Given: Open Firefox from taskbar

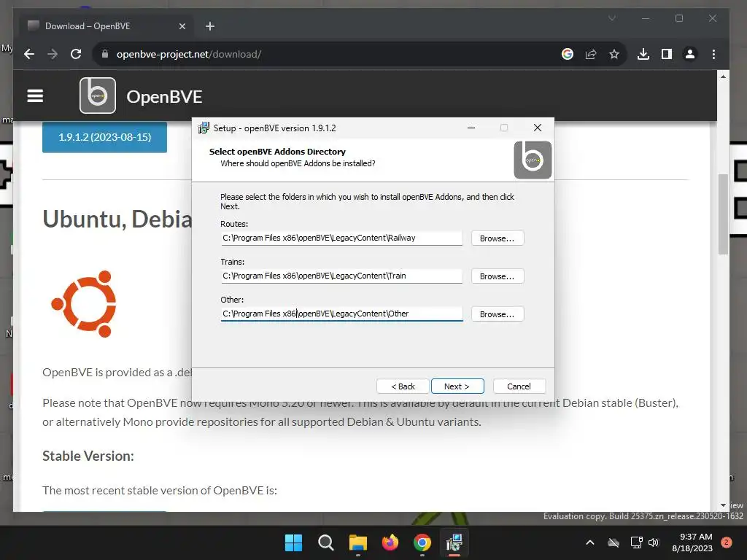Looking at the screenshot, I should (x=390, y=542).
